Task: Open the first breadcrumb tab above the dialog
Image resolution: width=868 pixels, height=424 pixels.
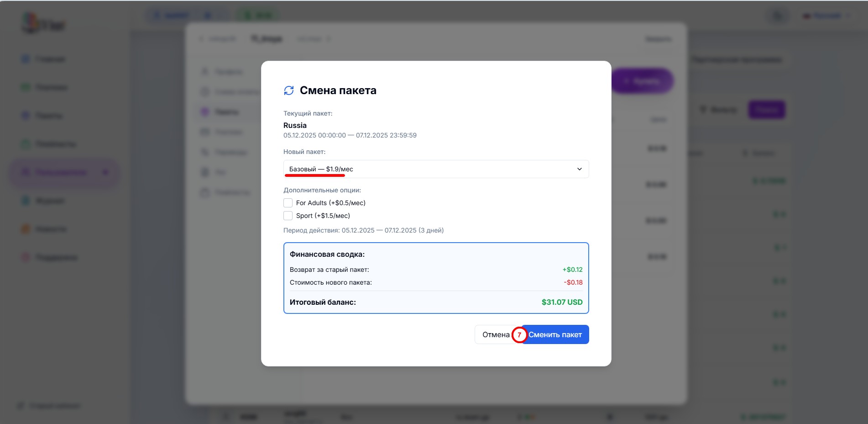Action: coord(219,38)
